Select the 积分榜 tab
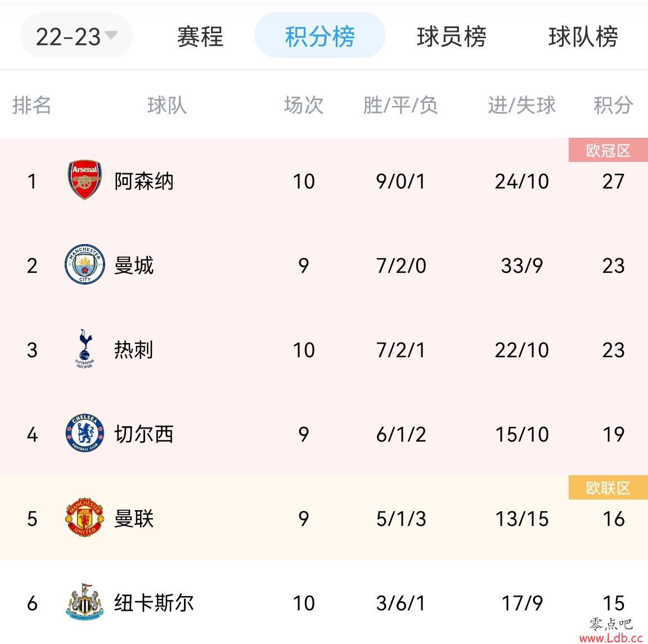The height and width of the screenshot is (644, 648). click(x=320, y=36)
